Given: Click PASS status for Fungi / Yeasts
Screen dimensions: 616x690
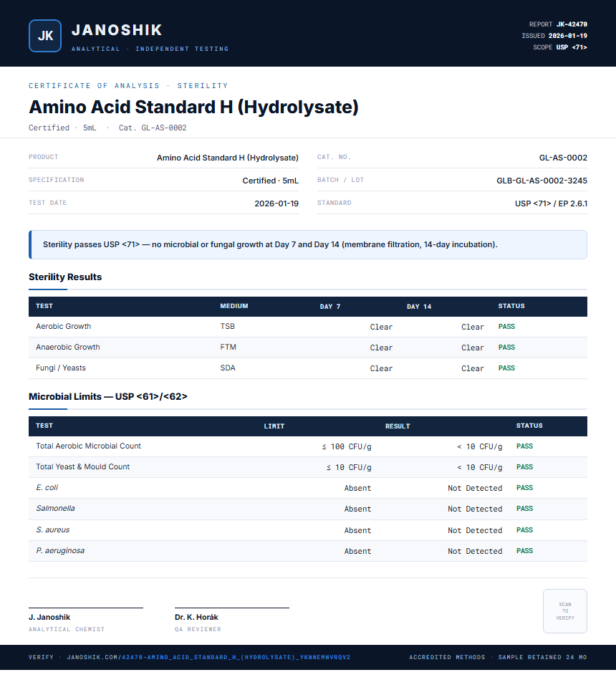Looking at the screenshot, I should click(x=506, y=368).
